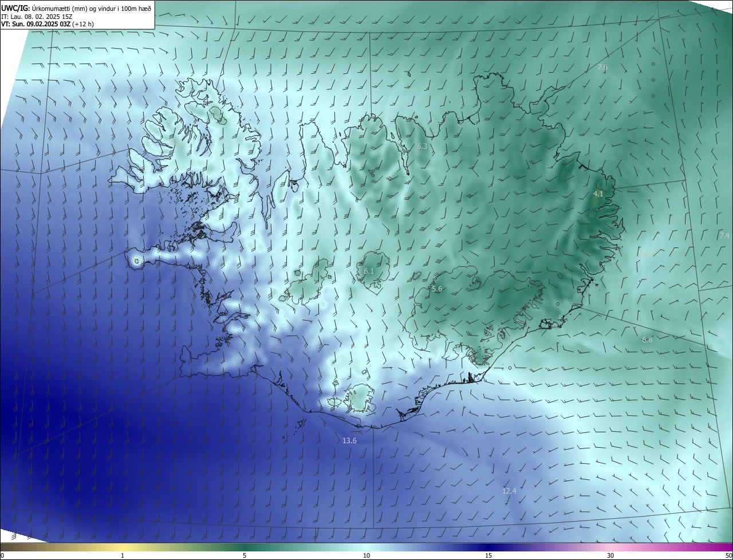
Task: Click the legend tick label 10
Action: (366, 556)
